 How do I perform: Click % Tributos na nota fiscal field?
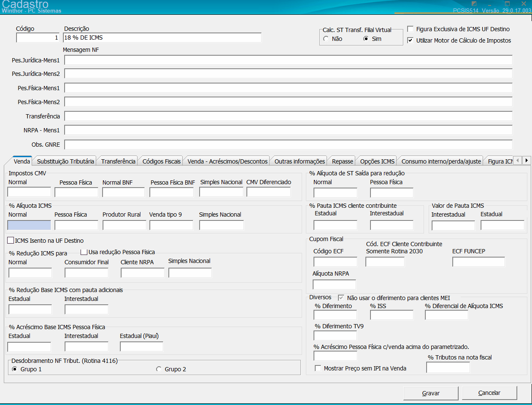[448, 367]
